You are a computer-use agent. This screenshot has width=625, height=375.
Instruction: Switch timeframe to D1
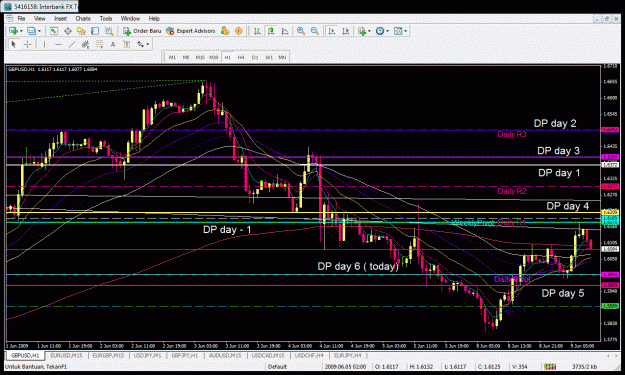pos(255,57)
